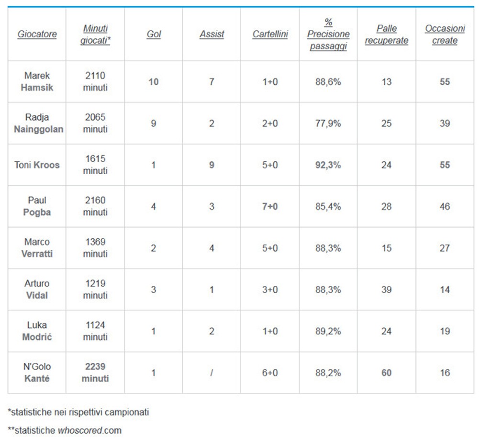Image resolution: width=490 pixels, height=448 pixels.
Task: Click Kroos's 92,3% passing accuracy value
Action: click(x=328, y=165)
